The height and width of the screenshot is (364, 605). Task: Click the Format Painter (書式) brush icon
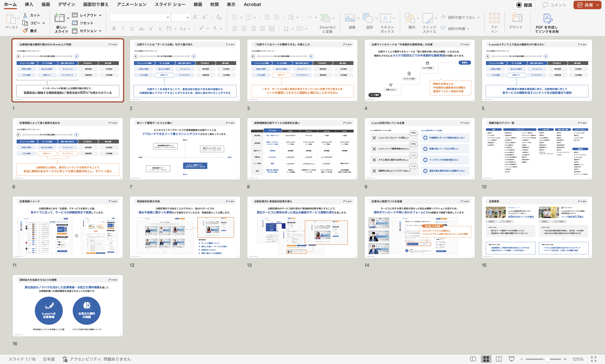click(25, 31)
